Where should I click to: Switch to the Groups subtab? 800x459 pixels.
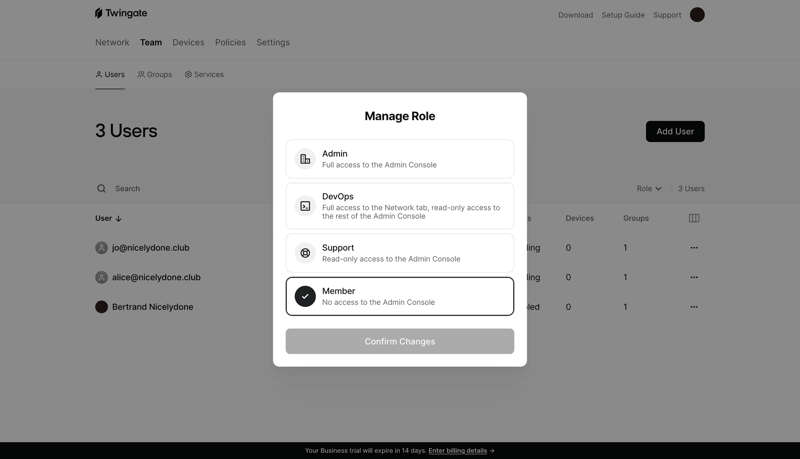pos(155,74)
